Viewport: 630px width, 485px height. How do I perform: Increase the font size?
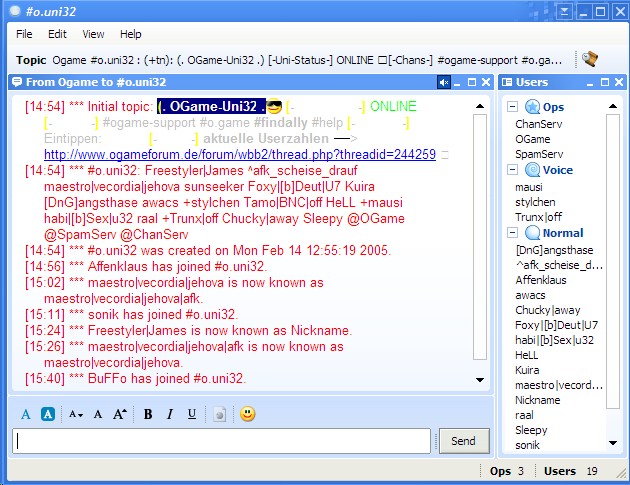(120, 414)
